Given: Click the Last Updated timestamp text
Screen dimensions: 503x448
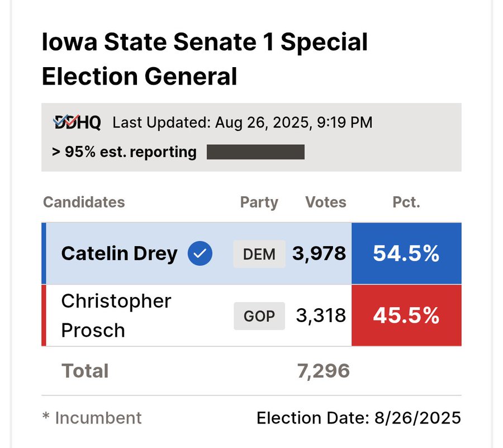Looking at the screenshot, I should click(243, 122).
